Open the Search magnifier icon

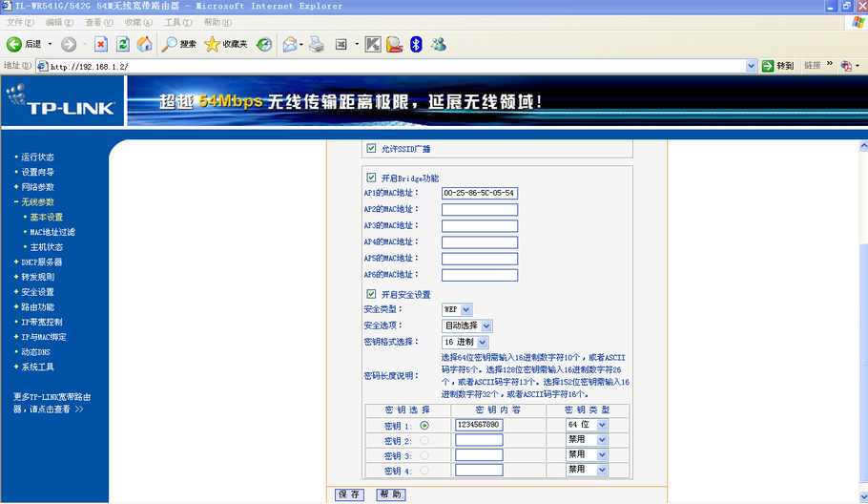169,44
